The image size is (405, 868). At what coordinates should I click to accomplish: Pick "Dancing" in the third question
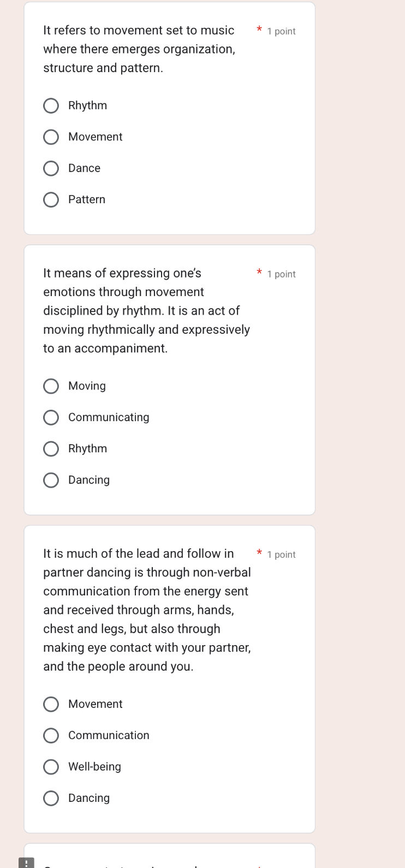pos(51,798)
